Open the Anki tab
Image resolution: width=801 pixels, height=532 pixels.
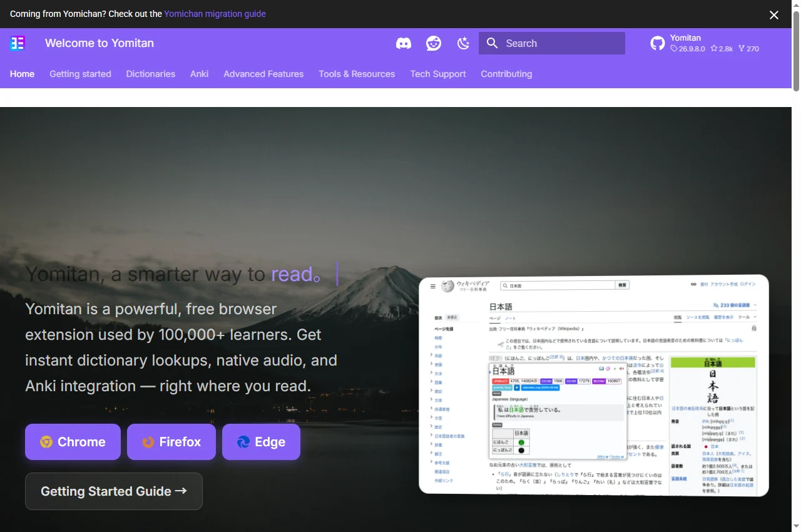point(200,74)
